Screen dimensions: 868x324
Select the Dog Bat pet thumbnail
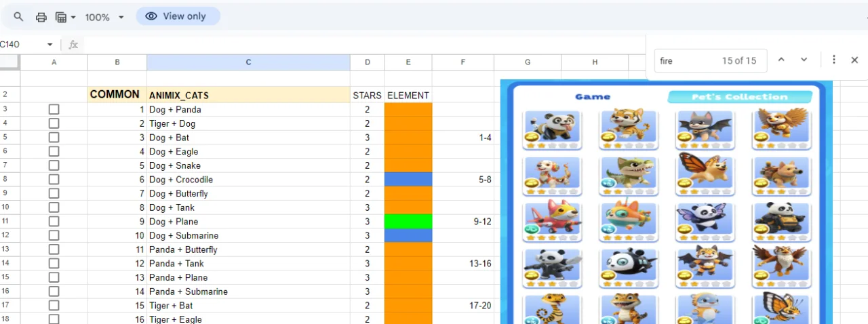(704, 129)
